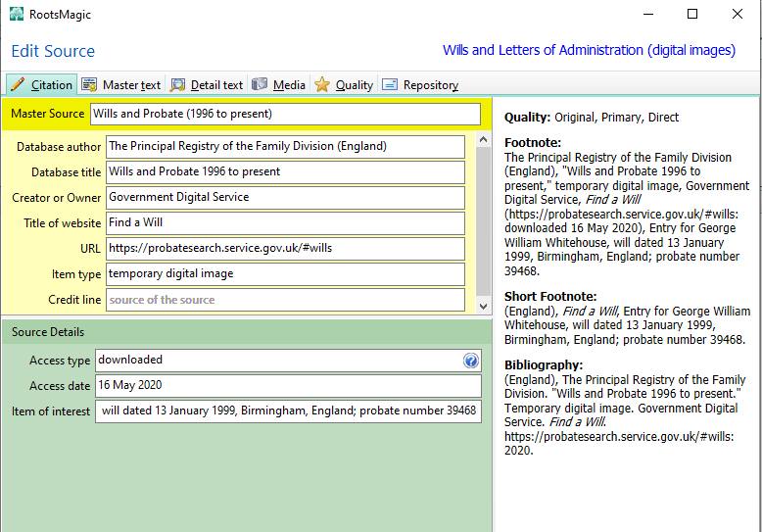Click the Repository card icon
Image resolution: width=762 pixels, height=532 pixels.
tap(390, 84)
